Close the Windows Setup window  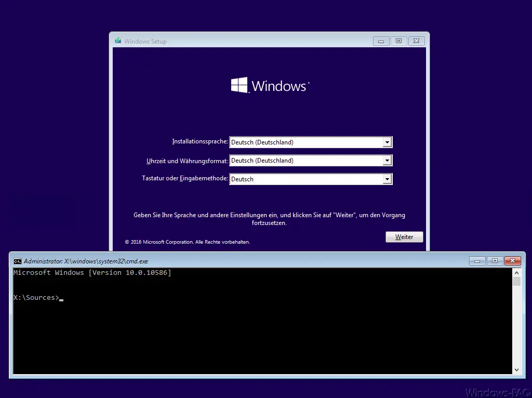coord(416,41)
